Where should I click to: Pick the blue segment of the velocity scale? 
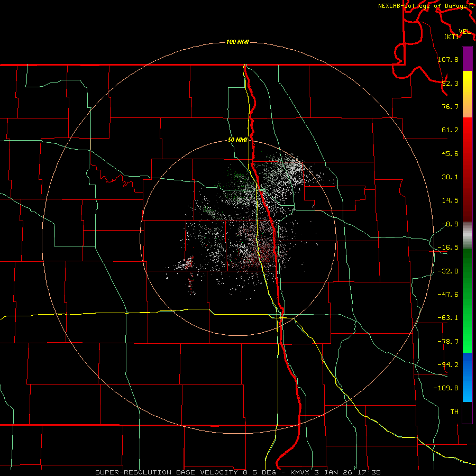(467, 377)
